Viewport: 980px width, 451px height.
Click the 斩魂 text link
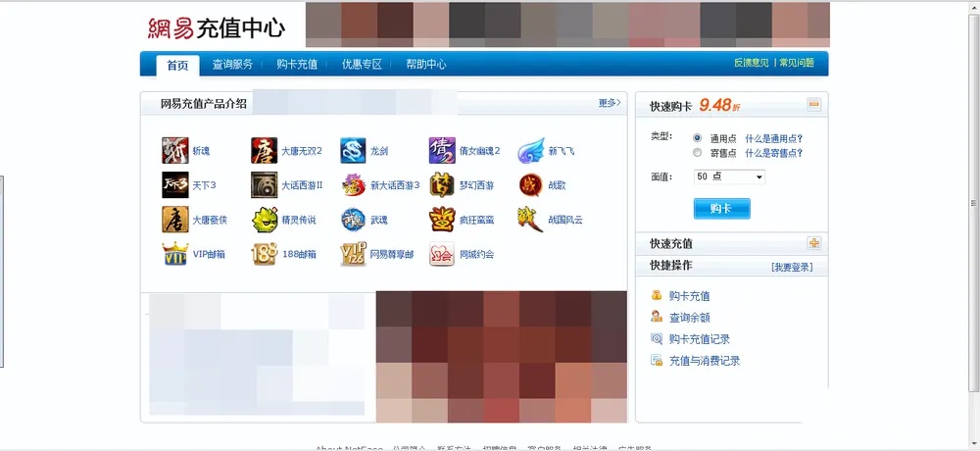coord(201,151)
